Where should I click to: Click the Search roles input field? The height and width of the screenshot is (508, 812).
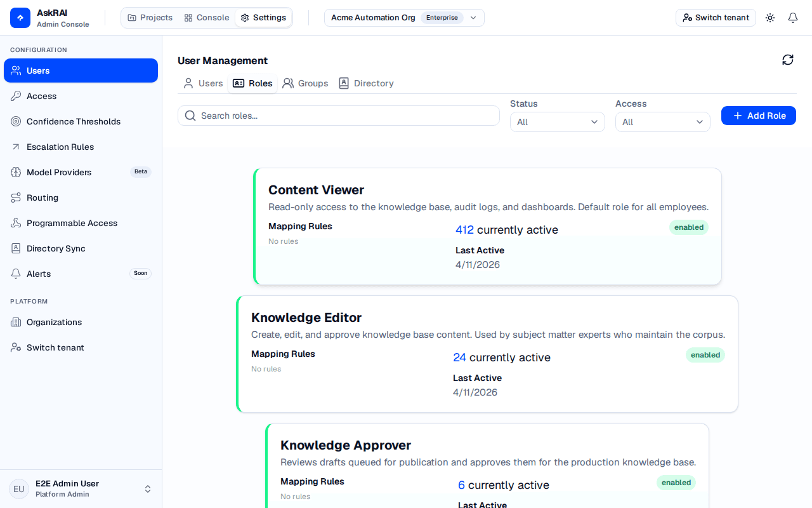click(x=339, y=116)
